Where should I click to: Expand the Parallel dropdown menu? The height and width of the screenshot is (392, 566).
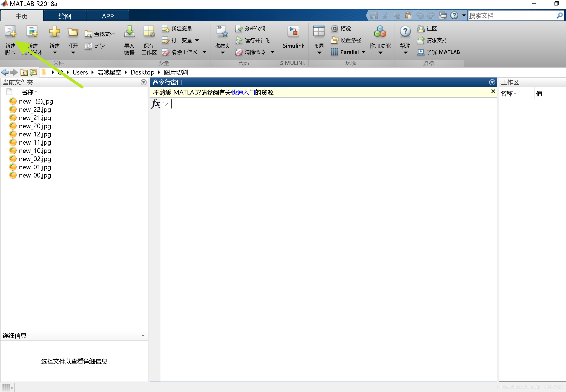tap(364, 52)
